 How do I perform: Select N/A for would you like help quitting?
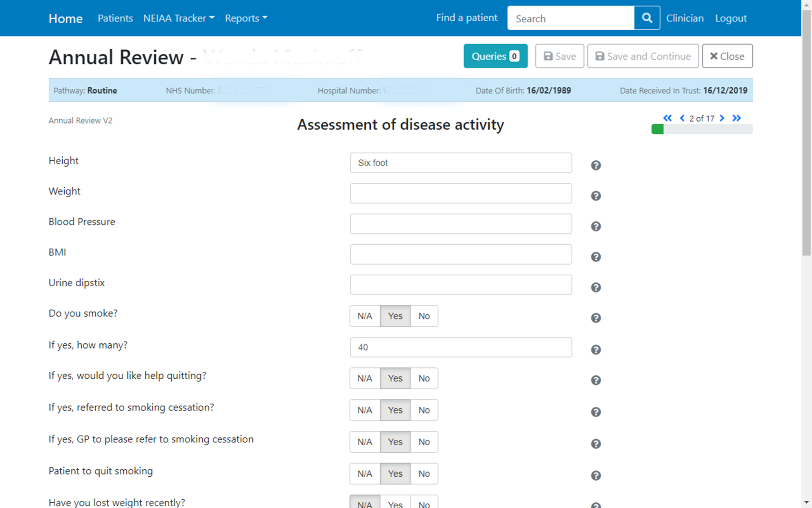pyautogui.click(x=365, y=378)
